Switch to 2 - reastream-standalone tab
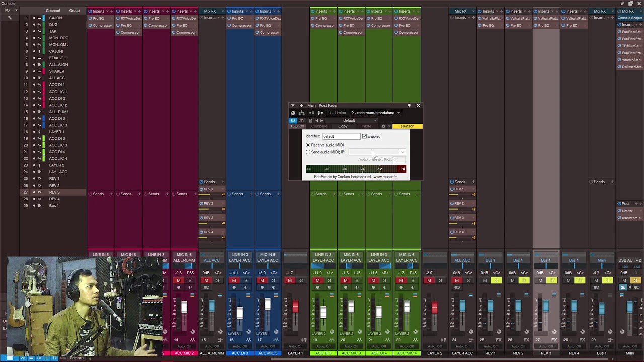 pyautogui.click(x=373, y=113)
